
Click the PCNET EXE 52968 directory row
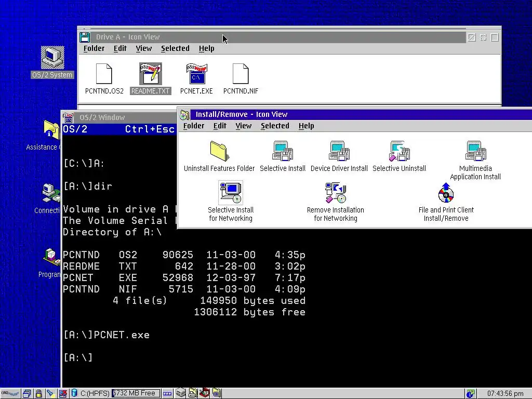pyautogui.click(x=184, y=277)
